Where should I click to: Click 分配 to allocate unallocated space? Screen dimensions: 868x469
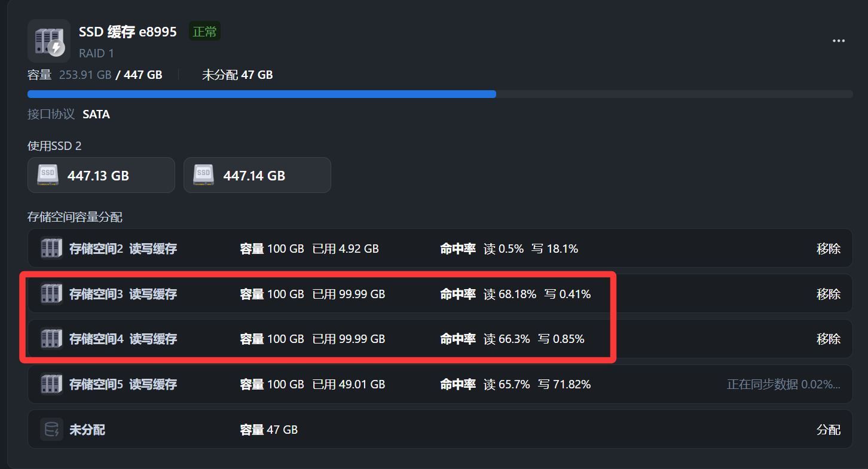(828, 430)
